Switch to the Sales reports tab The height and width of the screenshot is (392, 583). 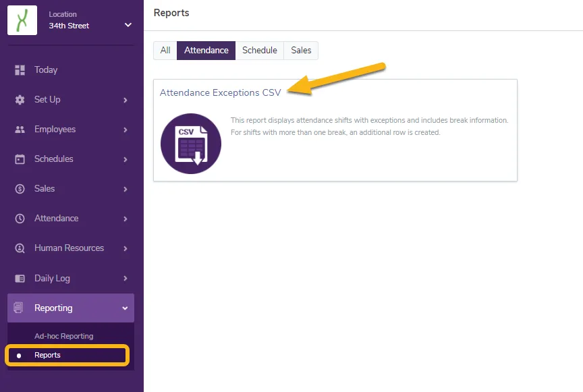(x=301, y=50)
